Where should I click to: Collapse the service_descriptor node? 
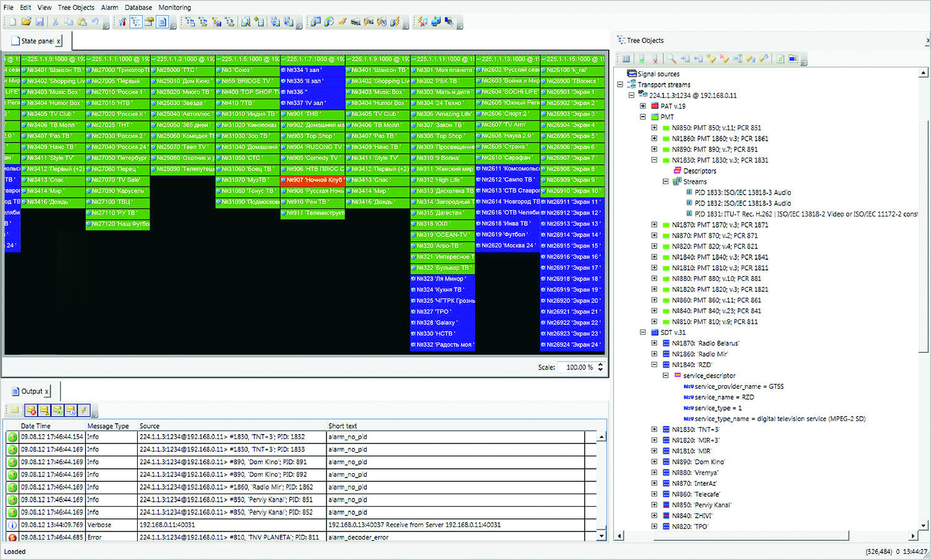pyautogui.click(x=665, y=375)
